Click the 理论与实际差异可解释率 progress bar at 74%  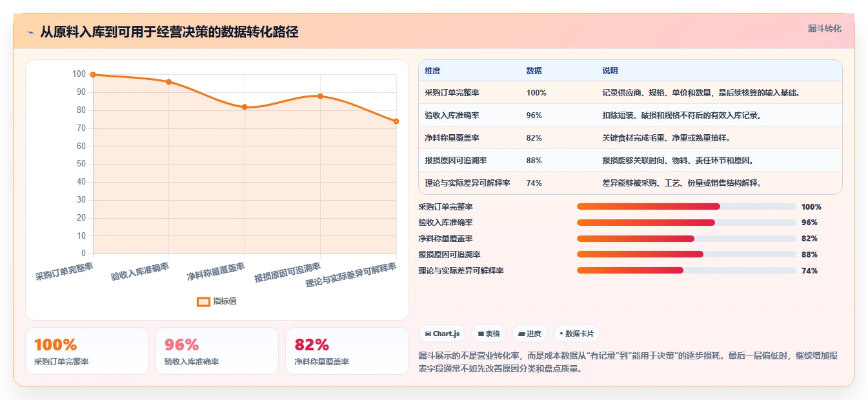(x=686, y=270)
